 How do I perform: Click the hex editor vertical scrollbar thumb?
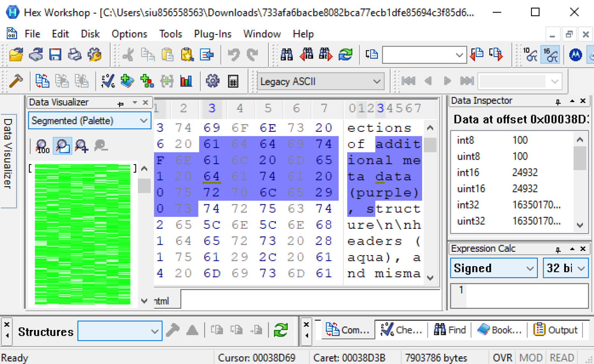pos(430,145)
